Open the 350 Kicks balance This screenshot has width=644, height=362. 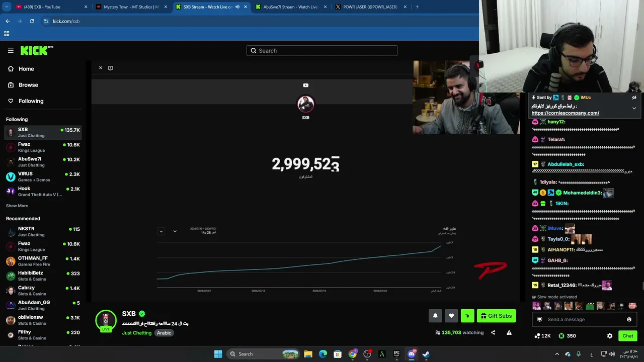(567, 336)
